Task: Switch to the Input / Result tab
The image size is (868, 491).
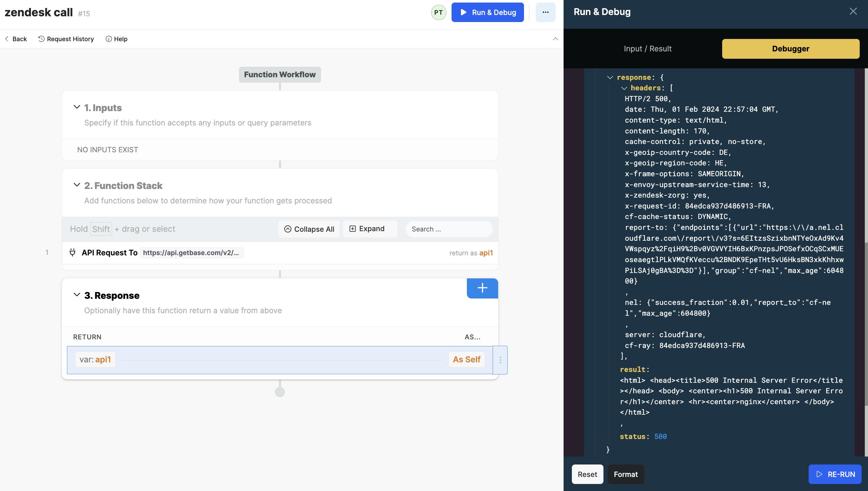Action: coord(647,49)
